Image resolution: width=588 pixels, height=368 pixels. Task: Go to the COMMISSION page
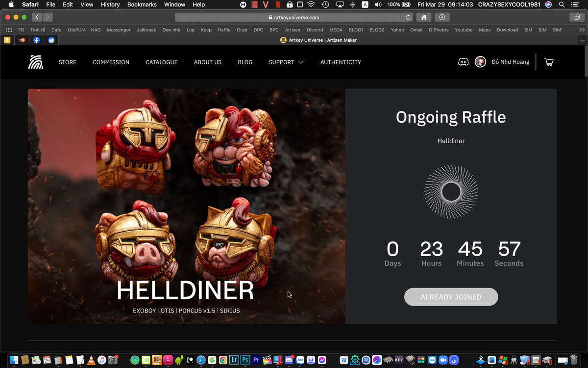point(111,62)
